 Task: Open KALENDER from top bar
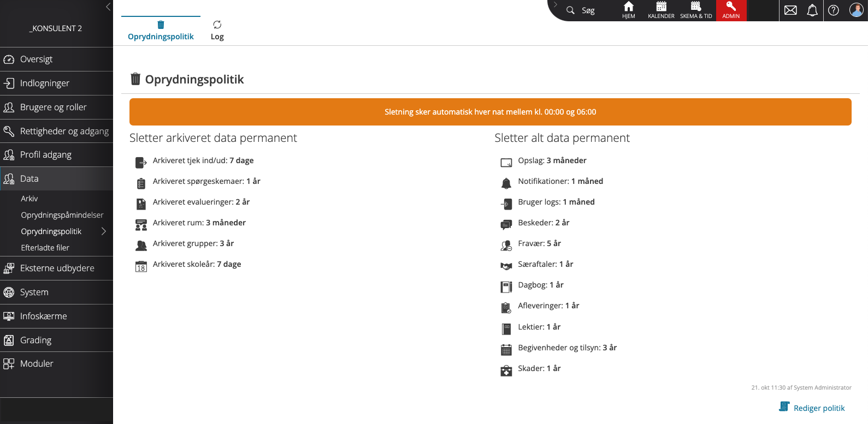661,10
